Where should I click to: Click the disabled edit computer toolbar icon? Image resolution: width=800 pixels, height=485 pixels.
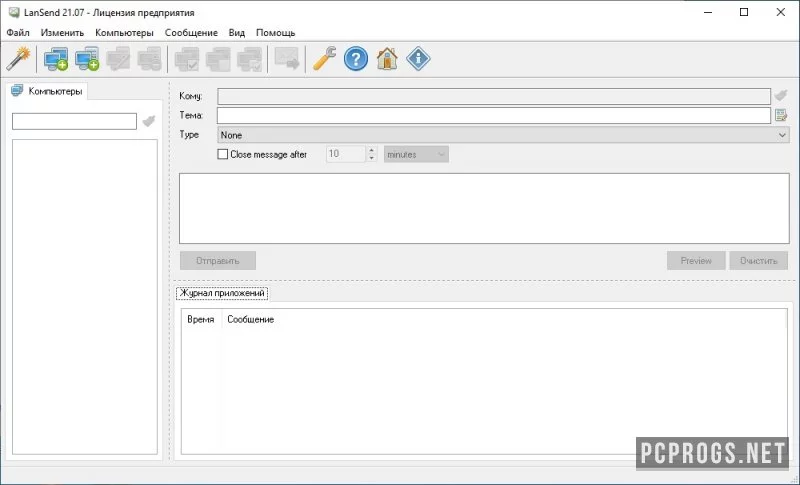(118, 59)
